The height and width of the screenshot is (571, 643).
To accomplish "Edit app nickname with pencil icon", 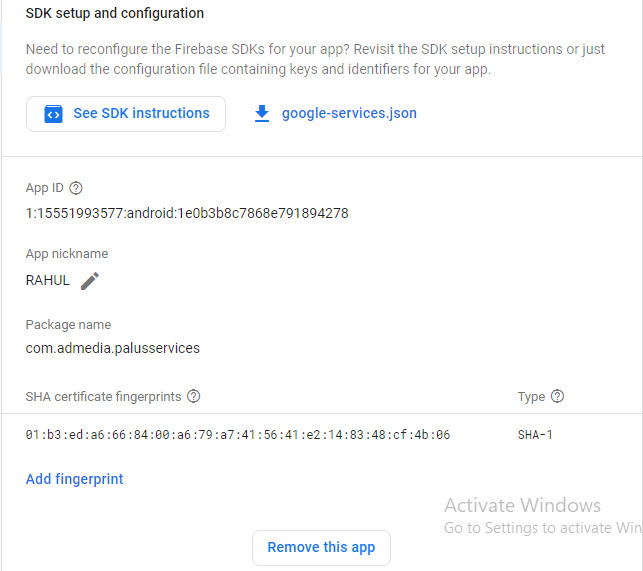I will (x=90, y=281).
